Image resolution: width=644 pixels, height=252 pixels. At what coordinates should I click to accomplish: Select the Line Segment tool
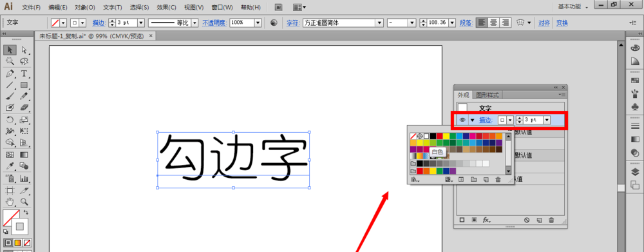[x=10, y=85]
